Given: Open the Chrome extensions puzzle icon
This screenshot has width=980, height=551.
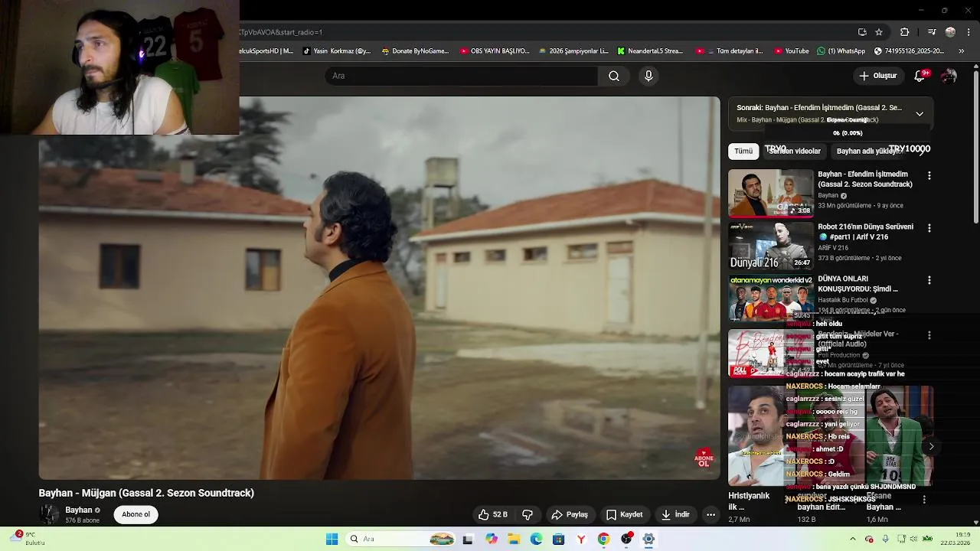Looking at the screenshot, I should (x=904, y=32).
